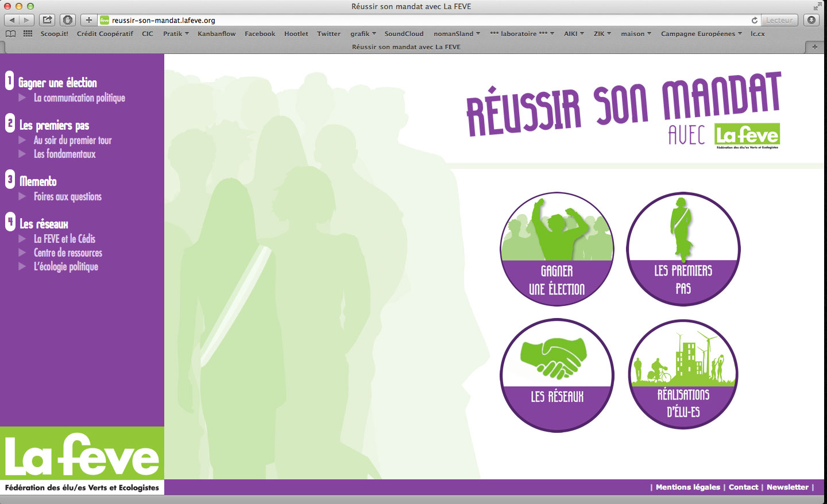
Task: Toggle the Lecteur reader view
Action: 779,20
